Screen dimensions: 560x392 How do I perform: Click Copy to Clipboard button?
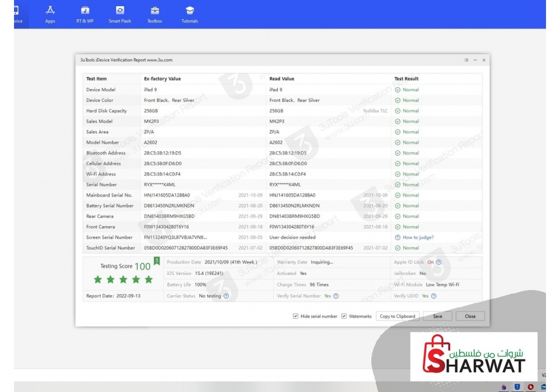398,316
